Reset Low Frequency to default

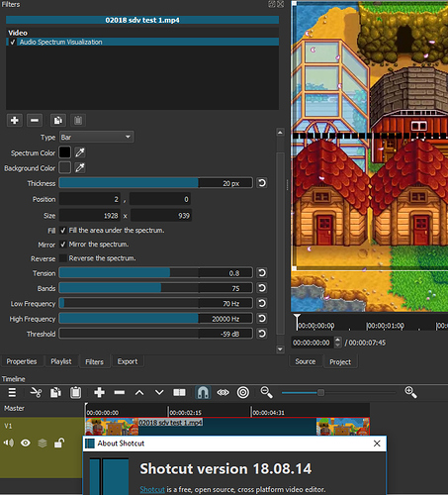tap(262, 303)
